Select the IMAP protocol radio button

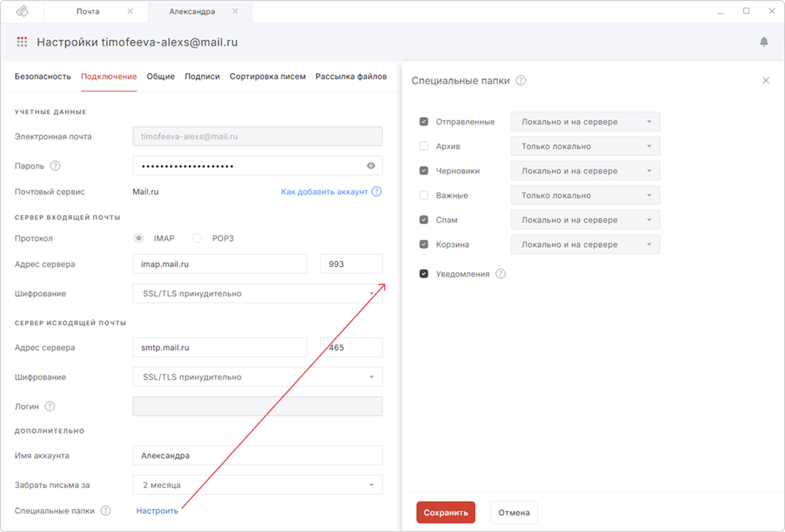pyautogui.click(x=139, y=239)
